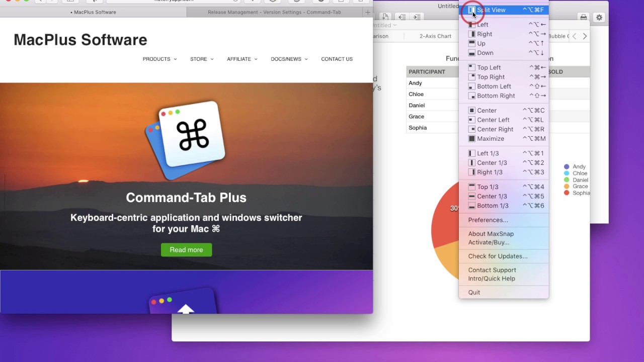Expand the STORE navigation dropdown
This screenshot has width=644, height=362.
pyautogui.click(x=202, y=59)
